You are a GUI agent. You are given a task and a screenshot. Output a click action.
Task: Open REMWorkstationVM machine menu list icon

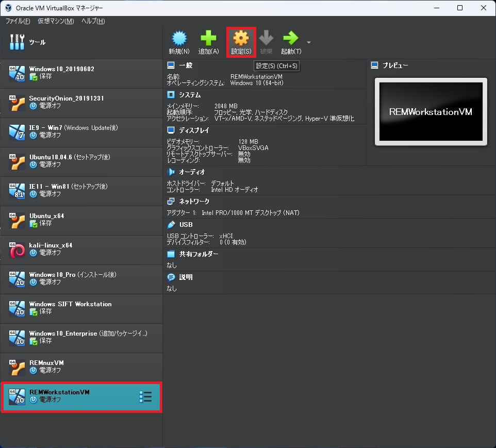coord(145,397)
